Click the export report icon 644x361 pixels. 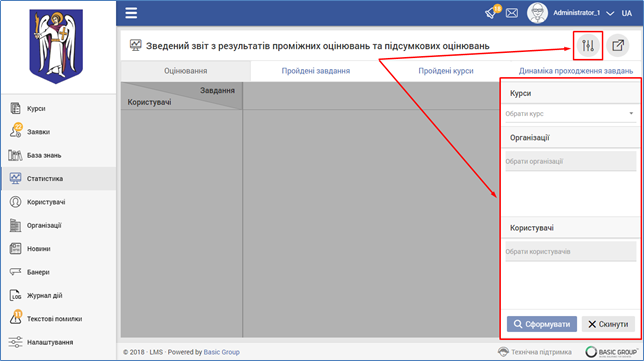[x=618, y=46]
